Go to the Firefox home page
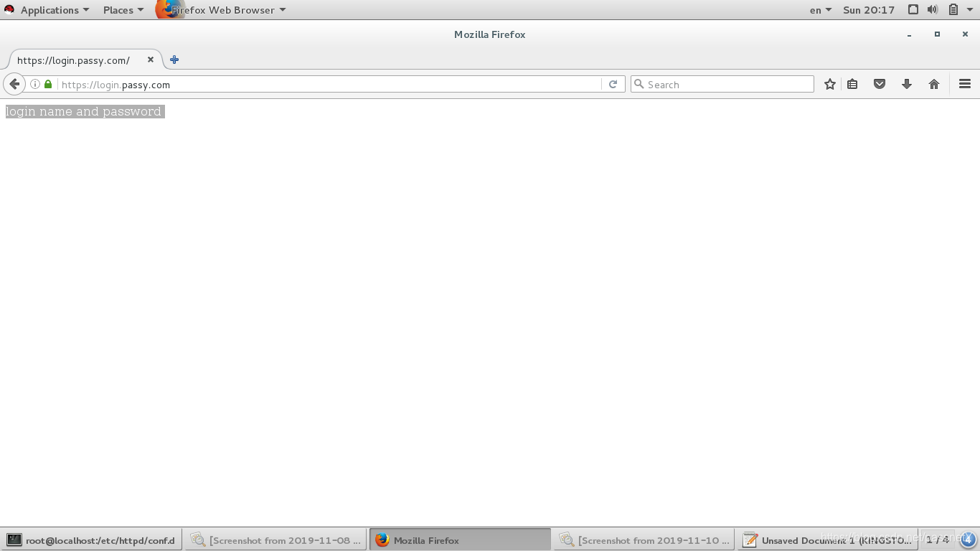 (x=934, y=84)
